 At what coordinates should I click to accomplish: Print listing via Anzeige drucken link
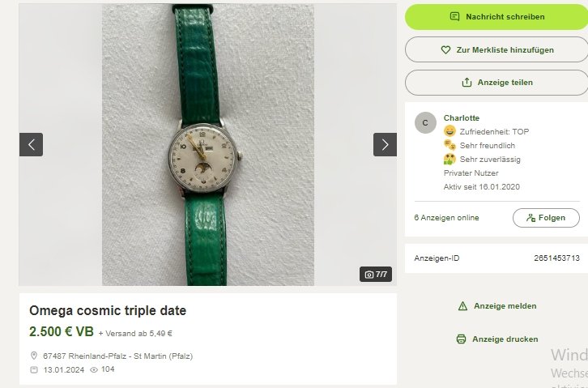[505, 339]
